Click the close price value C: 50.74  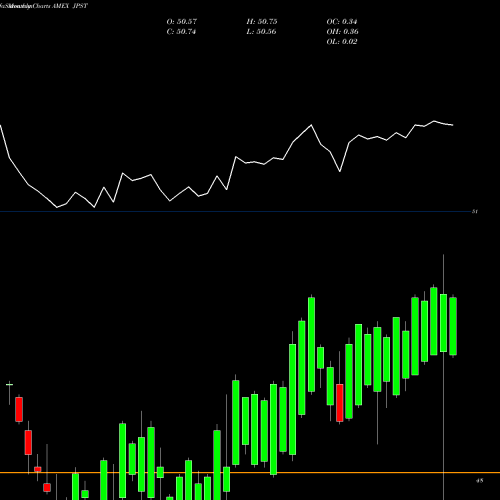pos(181,32)
